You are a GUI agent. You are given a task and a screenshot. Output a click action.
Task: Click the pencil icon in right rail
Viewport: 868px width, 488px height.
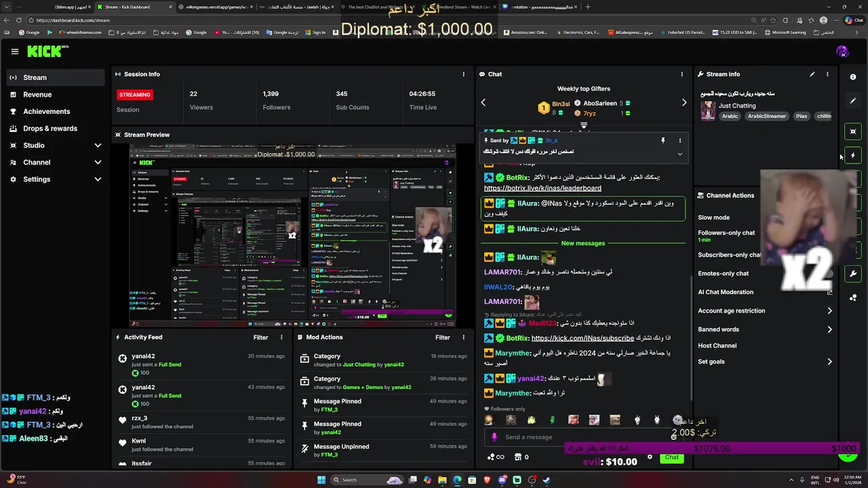pyautogui.click(x=853, y=100)
